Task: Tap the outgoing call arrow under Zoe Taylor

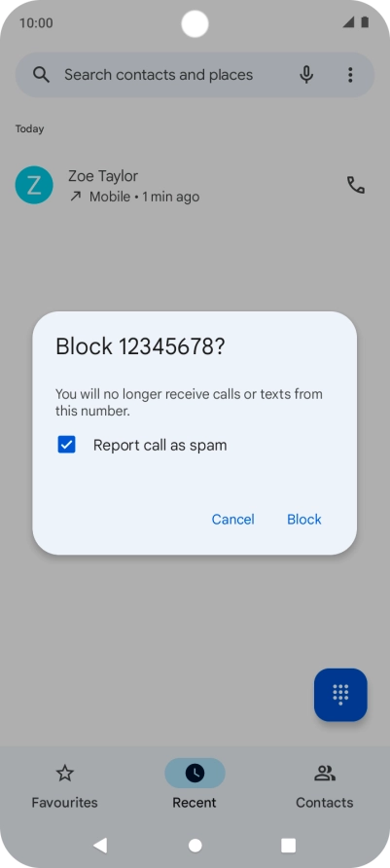Action: point(75,197)
